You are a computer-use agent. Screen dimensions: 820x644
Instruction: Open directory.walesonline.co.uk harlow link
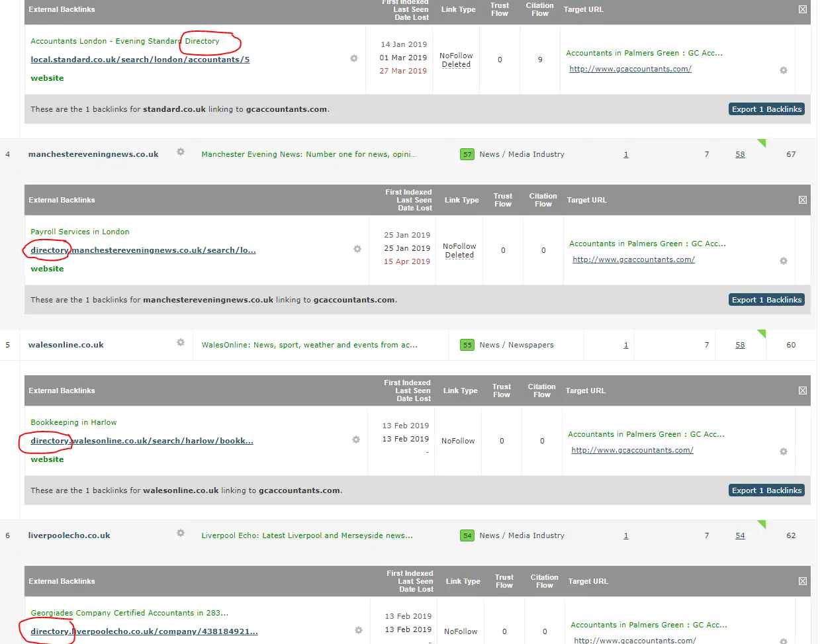[142, 441]
